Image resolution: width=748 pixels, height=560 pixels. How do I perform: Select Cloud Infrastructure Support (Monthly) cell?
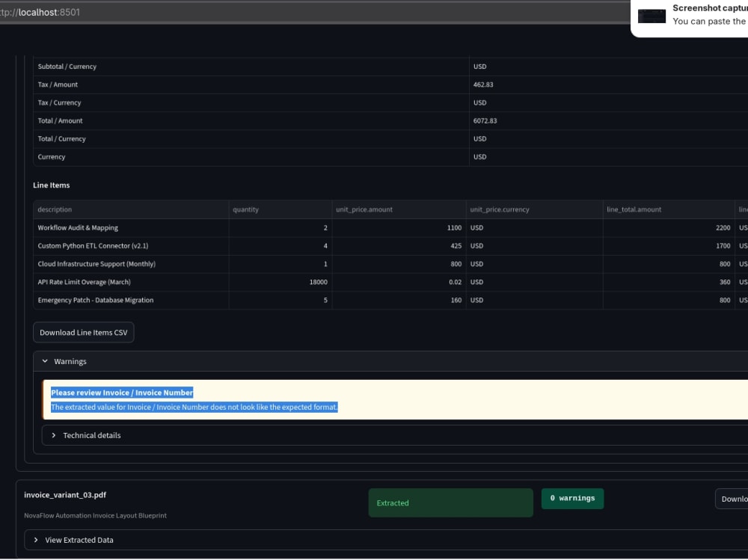tap(131, 264)
